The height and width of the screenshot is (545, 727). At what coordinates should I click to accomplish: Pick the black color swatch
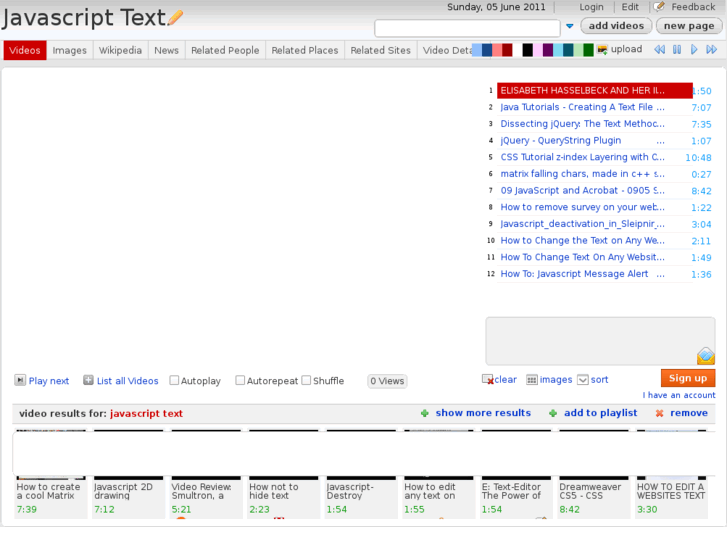click(527, 50)
